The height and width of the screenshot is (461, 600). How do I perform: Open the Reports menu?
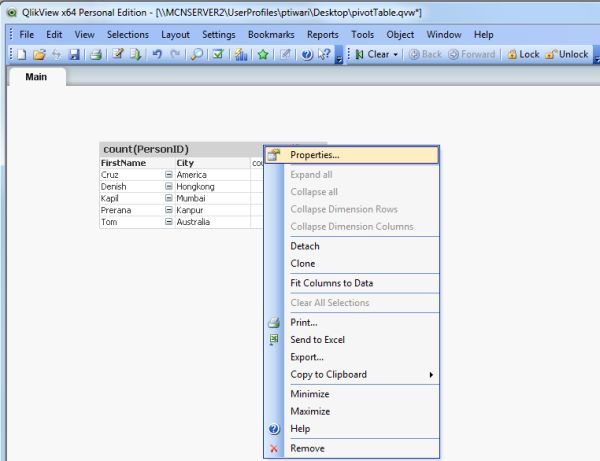tap(323, 34)
